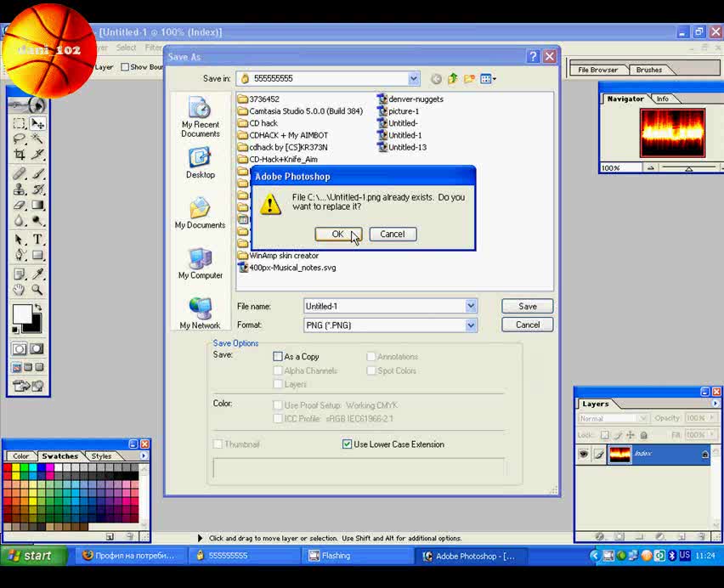Select the Healing Brush tool
The image size is (724, 588).
[19, 173]
